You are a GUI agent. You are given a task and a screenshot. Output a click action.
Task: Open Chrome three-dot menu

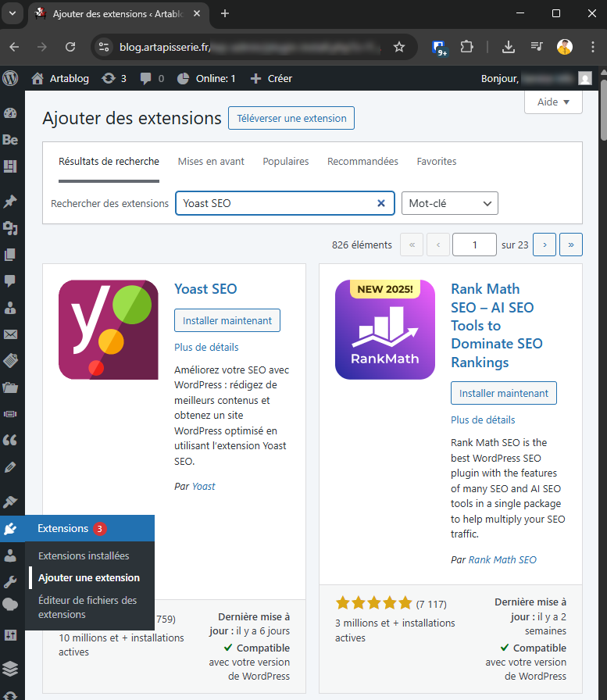(593, 47)
